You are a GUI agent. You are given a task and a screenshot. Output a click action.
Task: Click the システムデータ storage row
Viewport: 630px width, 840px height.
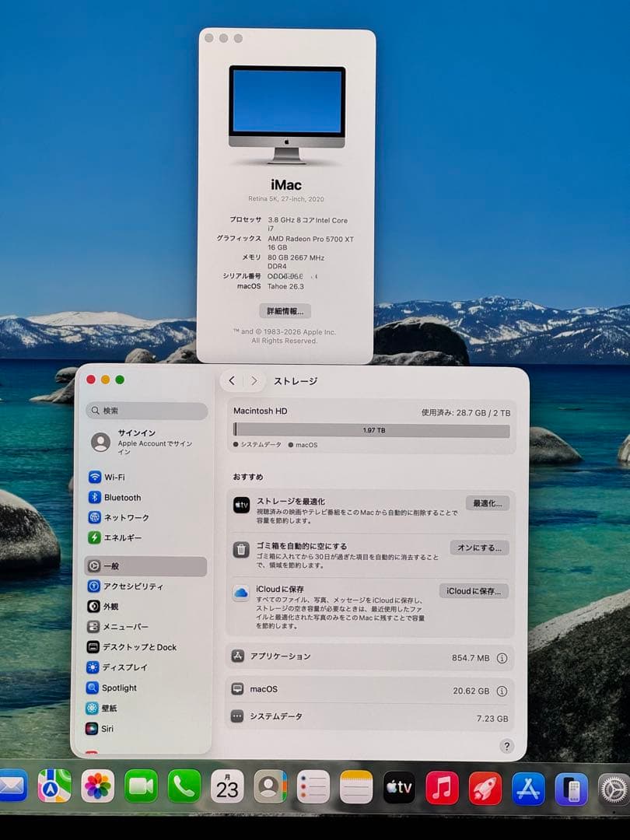pyautogui.click(x=369, y=717)
